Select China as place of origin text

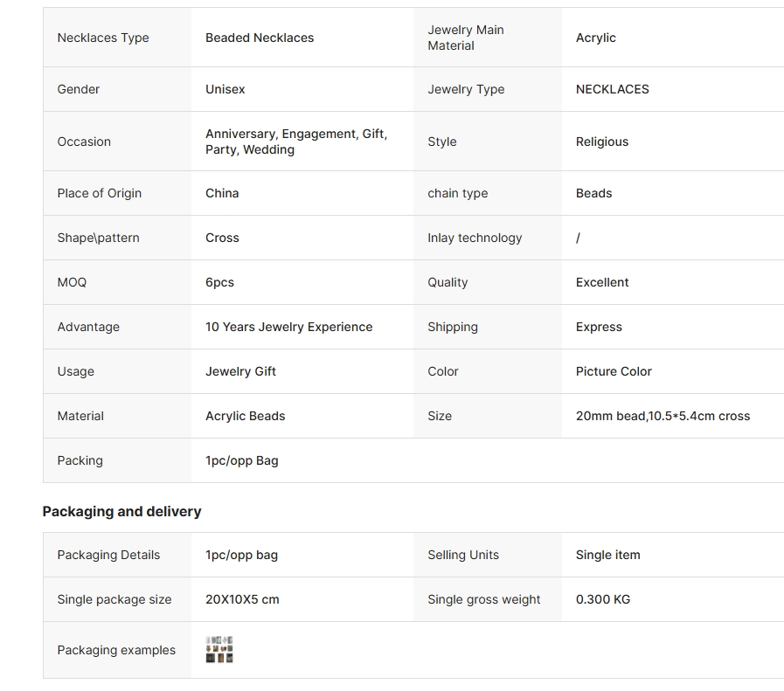222,193
